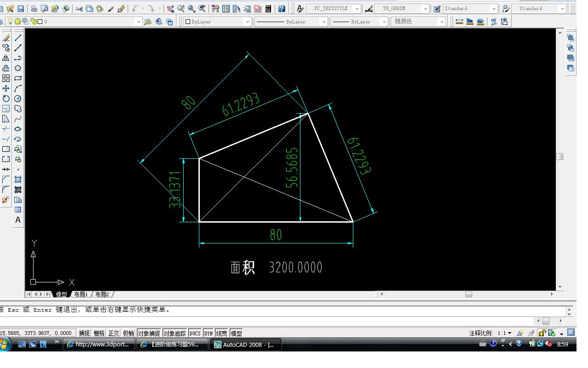
Task: Activate the Offset tool
Action: click(x=6, y=68)
